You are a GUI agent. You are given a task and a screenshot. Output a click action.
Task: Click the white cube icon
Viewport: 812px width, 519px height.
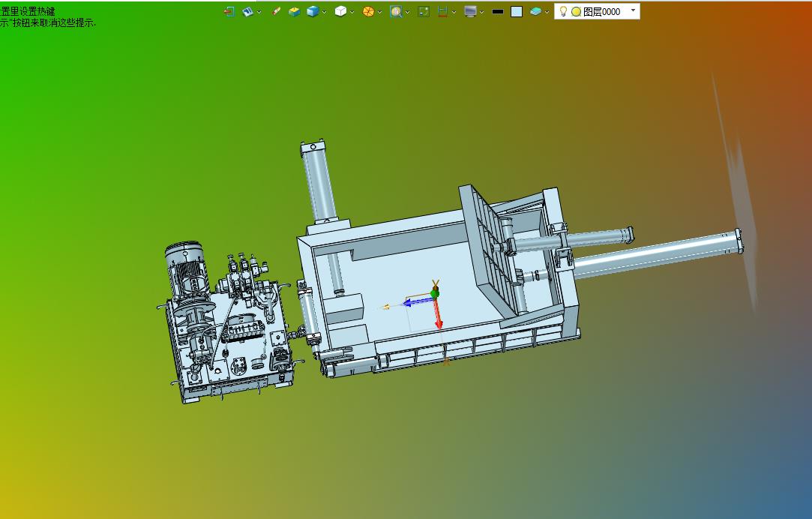pos(340,11)
